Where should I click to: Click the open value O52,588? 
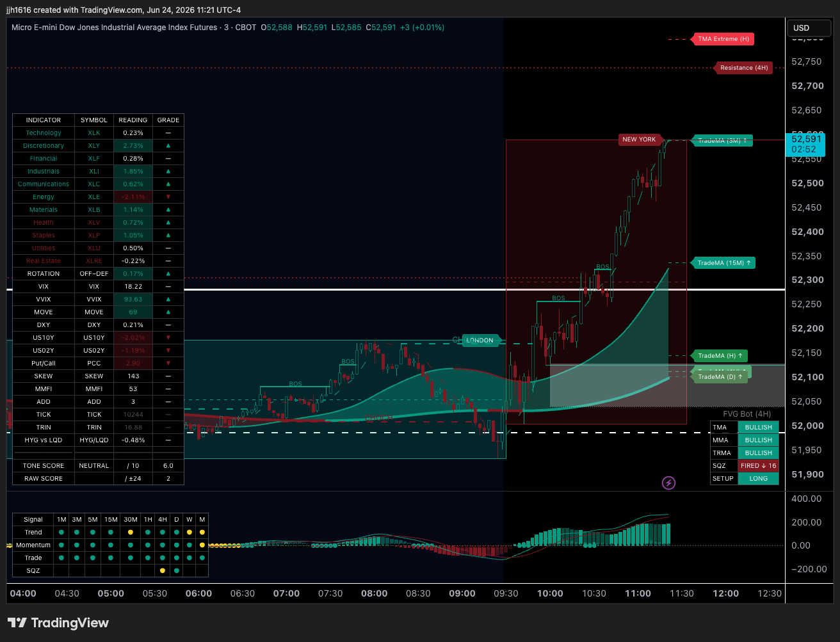[x=277, y=28]
